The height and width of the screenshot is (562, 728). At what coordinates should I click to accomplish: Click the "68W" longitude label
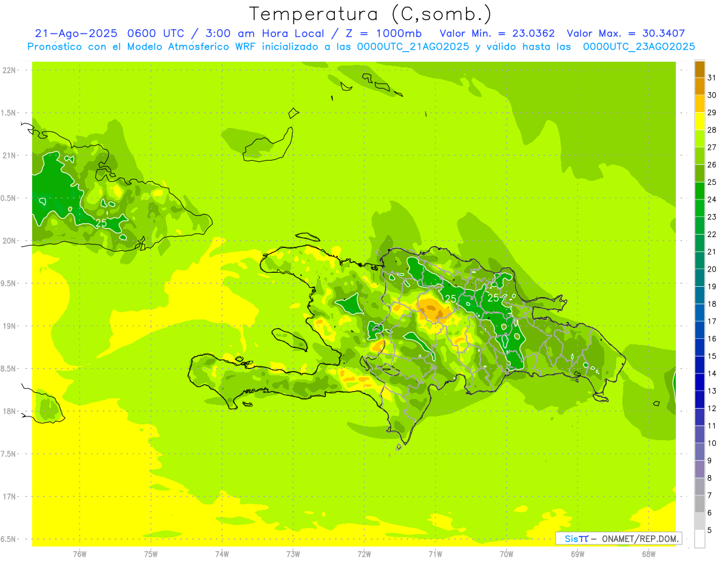(x=648, y=554)
